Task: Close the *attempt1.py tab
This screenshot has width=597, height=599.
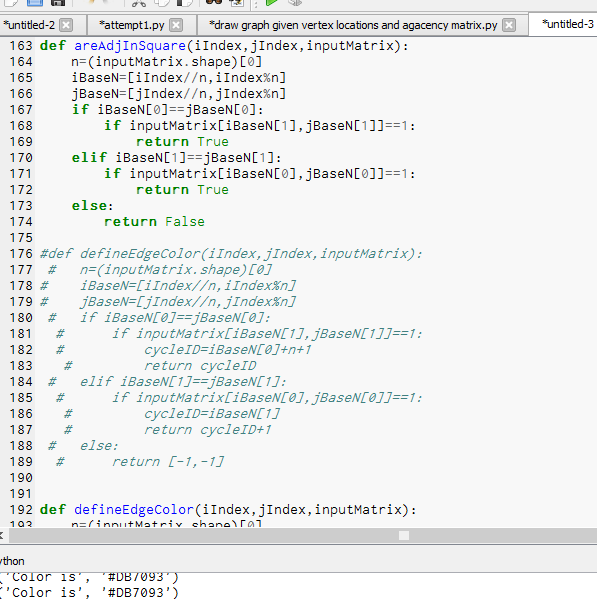Action: tap(176, 25)
